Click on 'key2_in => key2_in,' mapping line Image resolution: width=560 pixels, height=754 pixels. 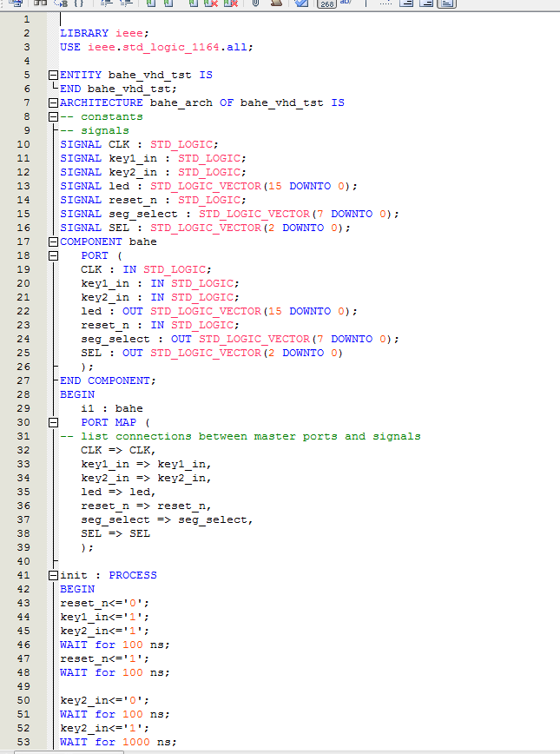pos(146,479)
